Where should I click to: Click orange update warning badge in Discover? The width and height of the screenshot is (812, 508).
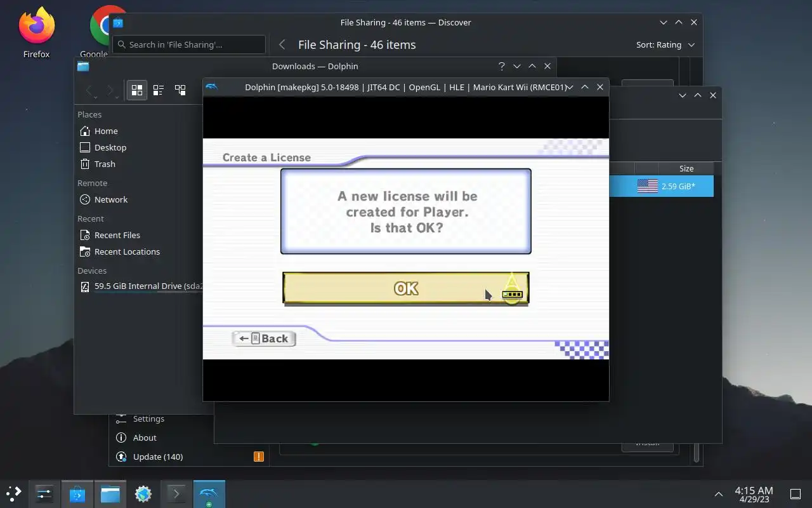pyautogui.click(x=258, y=457)
